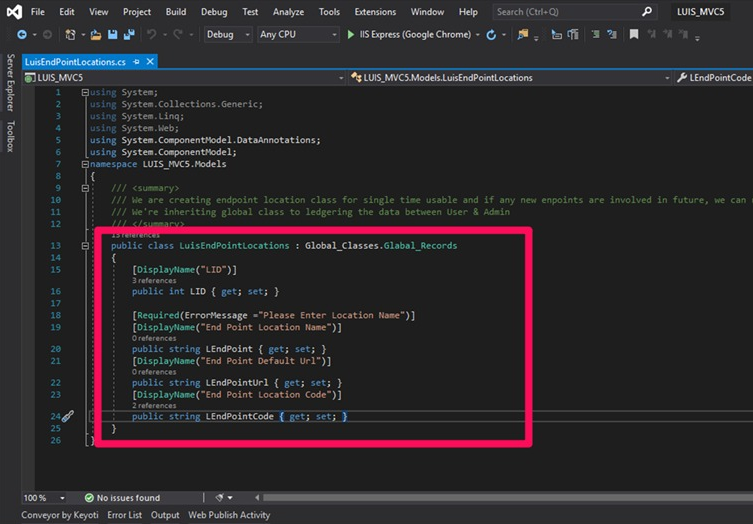Open the Any CPU platform dropdown
The width and height of the screenshot is (753, 524).
pos(297,34)
